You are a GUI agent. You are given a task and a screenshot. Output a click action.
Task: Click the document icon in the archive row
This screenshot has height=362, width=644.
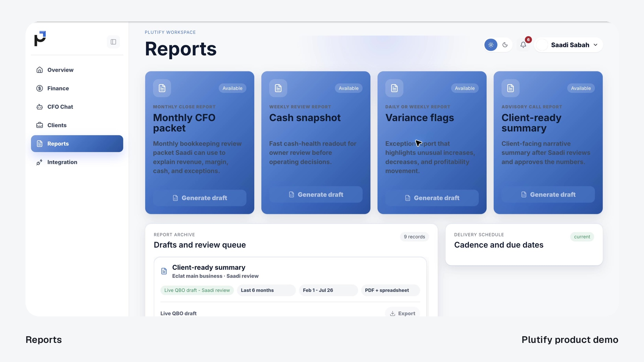click(164, 271)
